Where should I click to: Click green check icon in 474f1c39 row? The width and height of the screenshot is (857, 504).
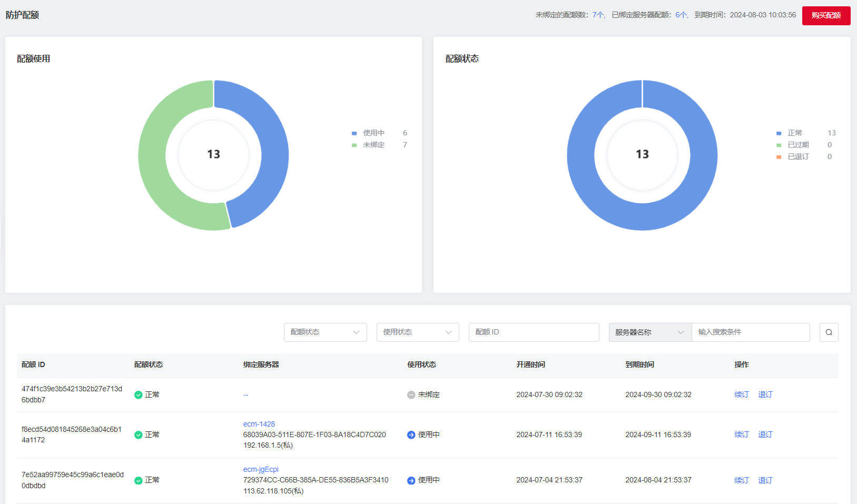pos(139,395)
